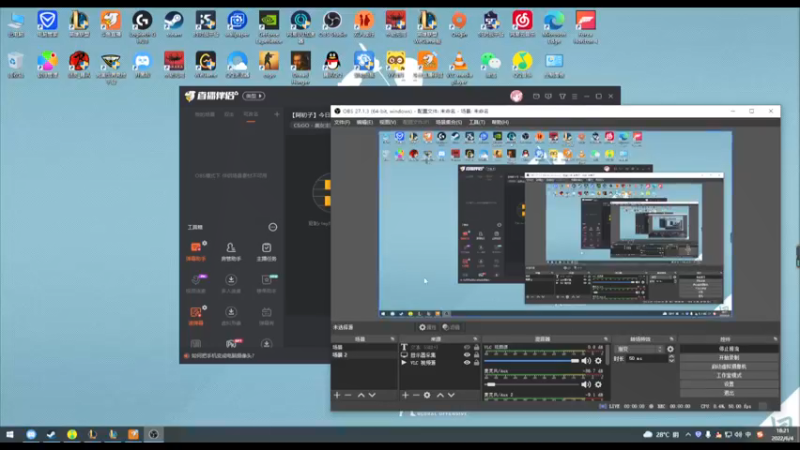This screenshot has height=450, width=800.
Task: Open 弹幕助手 tool in 直播伴侣 toolbox
Action: click(196, 252)
